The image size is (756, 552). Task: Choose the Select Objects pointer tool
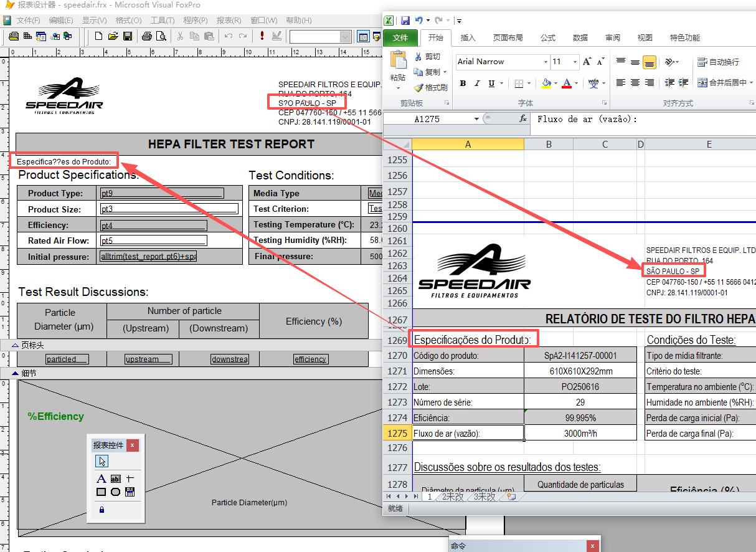tap(102, 461)
